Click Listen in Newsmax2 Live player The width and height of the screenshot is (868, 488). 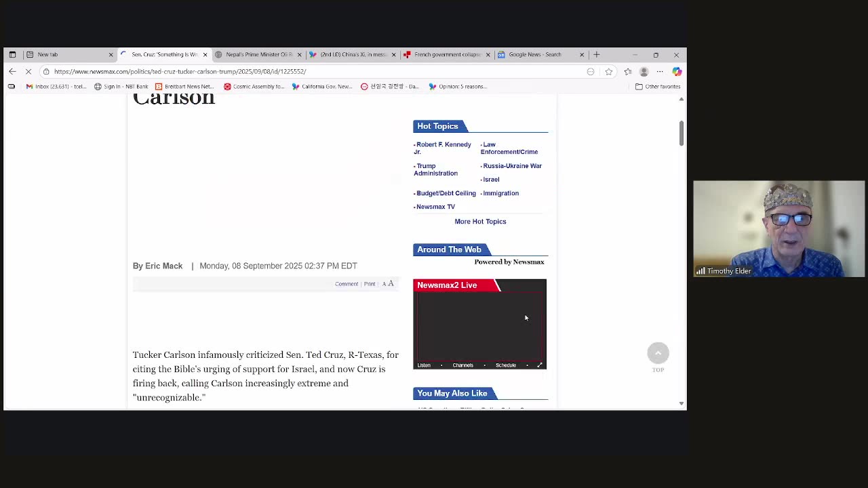[x=424, y=365]
